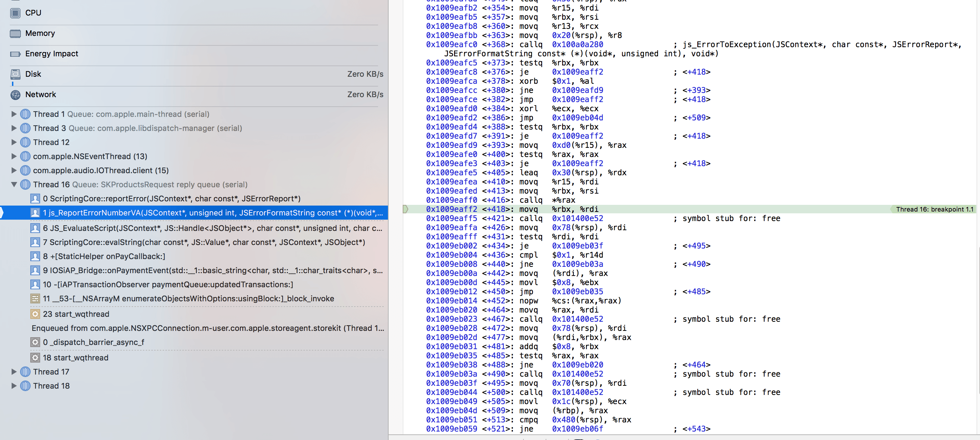Open the Disk gauge icon
Screen dimensions: 980x440
coord(15,74)
